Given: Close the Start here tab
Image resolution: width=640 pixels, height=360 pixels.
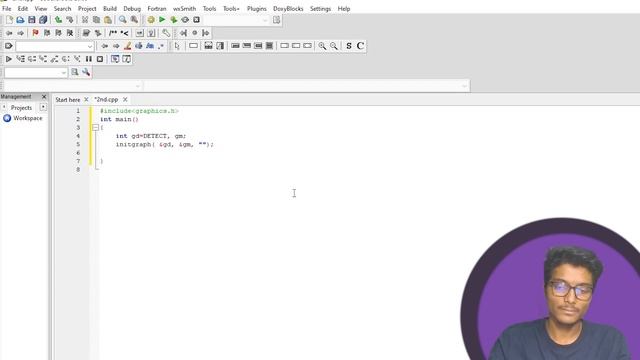Looking at the screenshot, I should click(x=86, y=100).
